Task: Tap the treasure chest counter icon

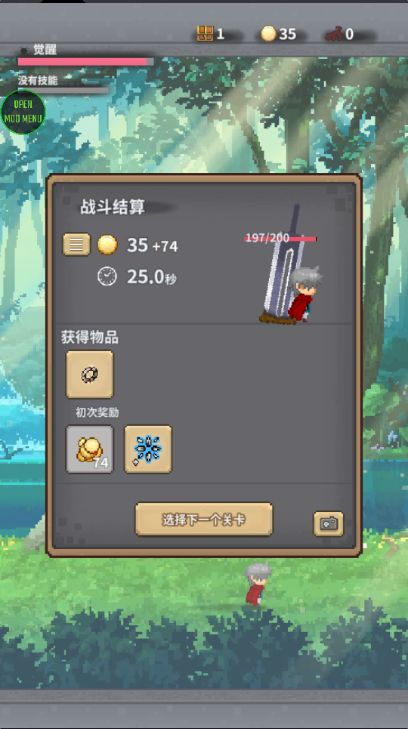Action: click(x=205, y=33)
